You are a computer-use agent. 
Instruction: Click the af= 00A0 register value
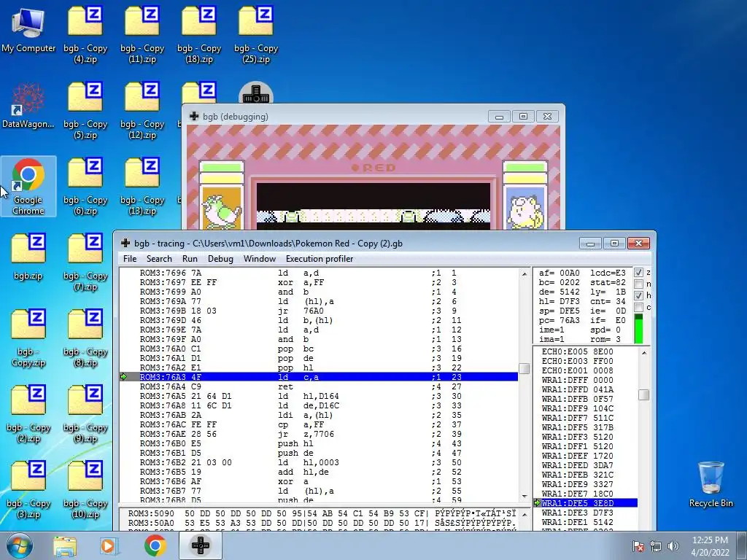[560, 273]
